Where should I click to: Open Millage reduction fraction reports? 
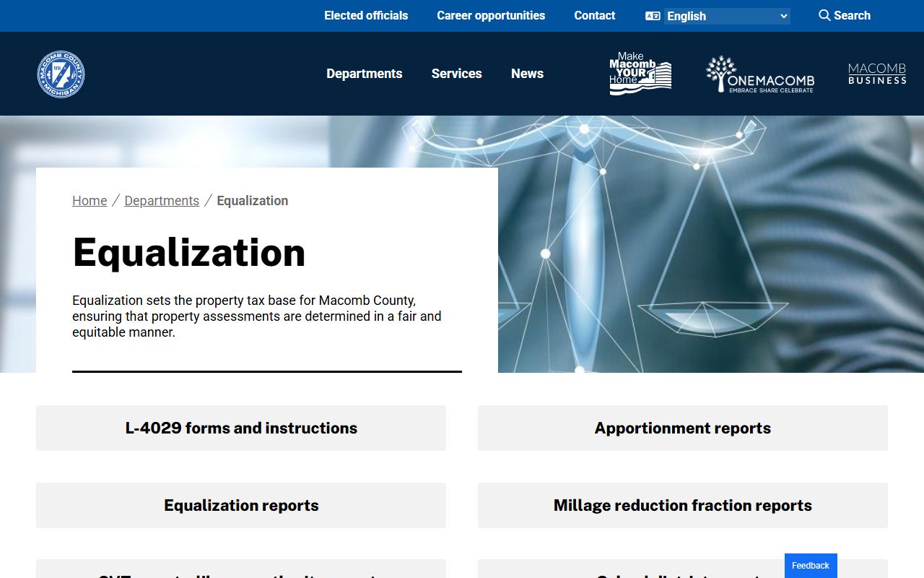(x=683, y=505)
